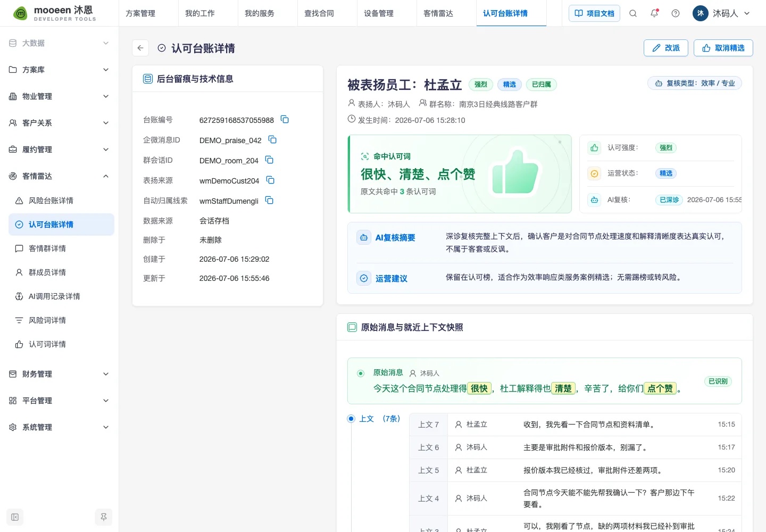Click the 沐 user avatar
Screen dimensions: 766x532
coord(701,13)
